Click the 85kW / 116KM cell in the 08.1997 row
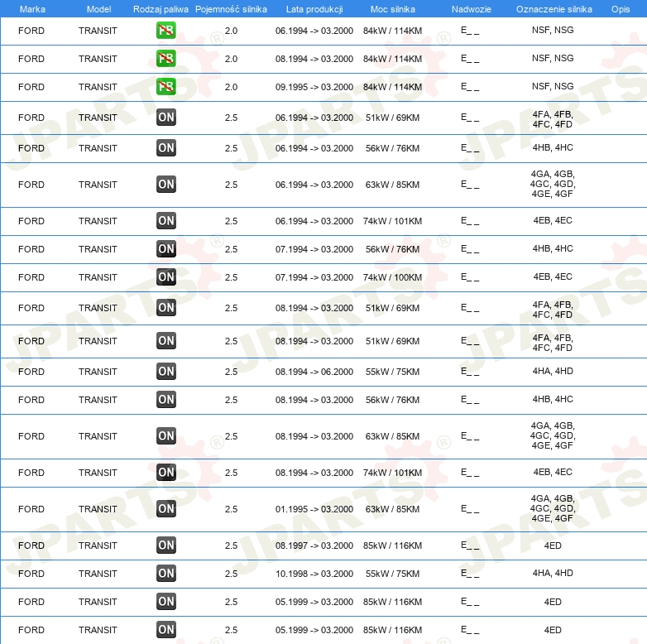Viewport: 647px width, 644px height. (392, 545)
